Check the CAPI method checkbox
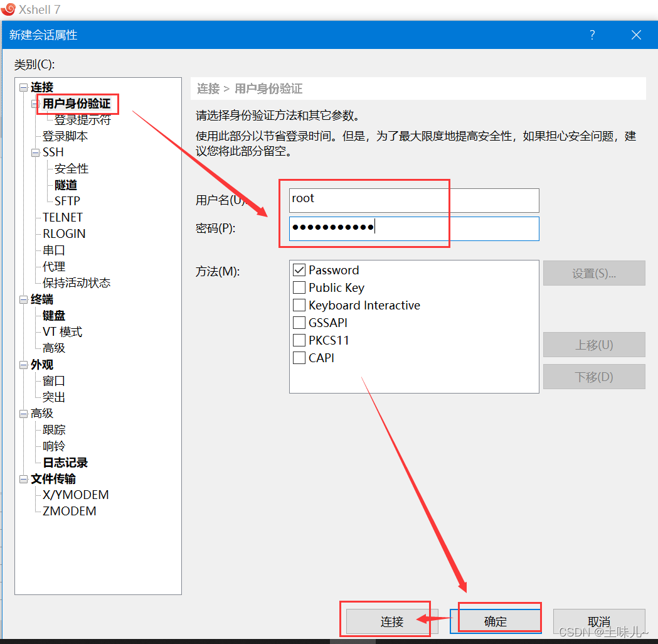This screenshot has height=644, width=658. [299, 358]
